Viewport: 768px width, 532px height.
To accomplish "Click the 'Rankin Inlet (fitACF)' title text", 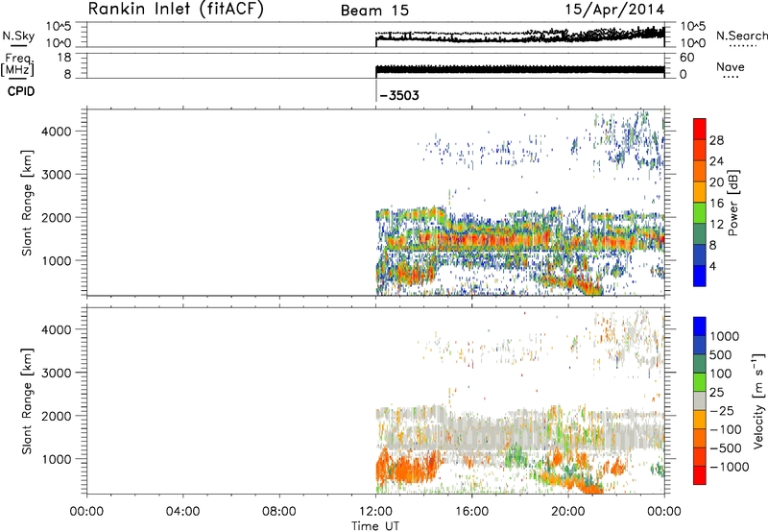I will 176,9.
